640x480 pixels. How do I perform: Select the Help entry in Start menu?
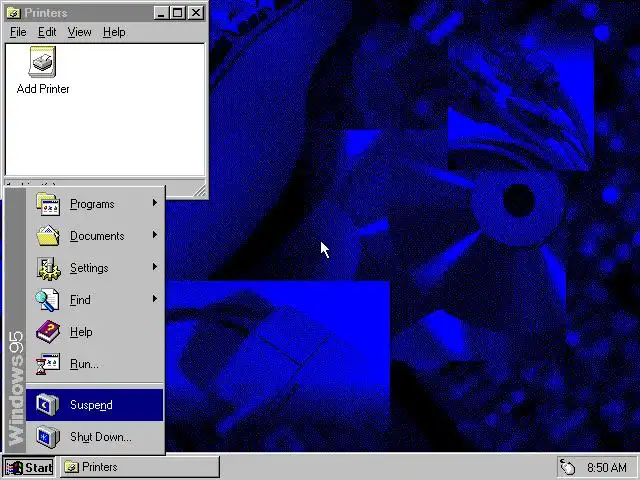coord(95,332)
